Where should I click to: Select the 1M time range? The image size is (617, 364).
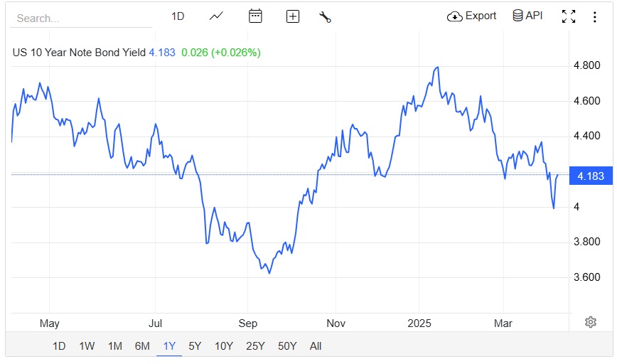pos(114,346)
